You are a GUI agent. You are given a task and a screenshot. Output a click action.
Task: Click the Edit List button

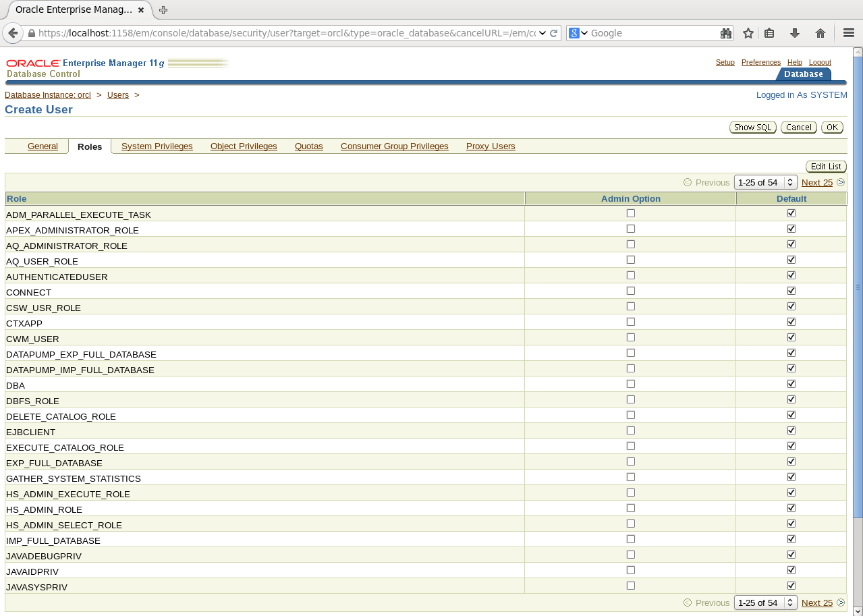tap(827, 167)
